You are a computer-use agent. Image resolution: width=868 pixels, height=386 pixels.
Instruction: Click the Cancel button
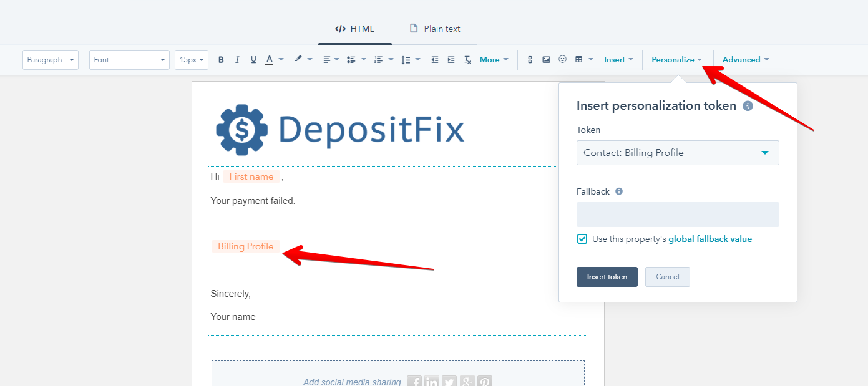(x=668, y=277)
